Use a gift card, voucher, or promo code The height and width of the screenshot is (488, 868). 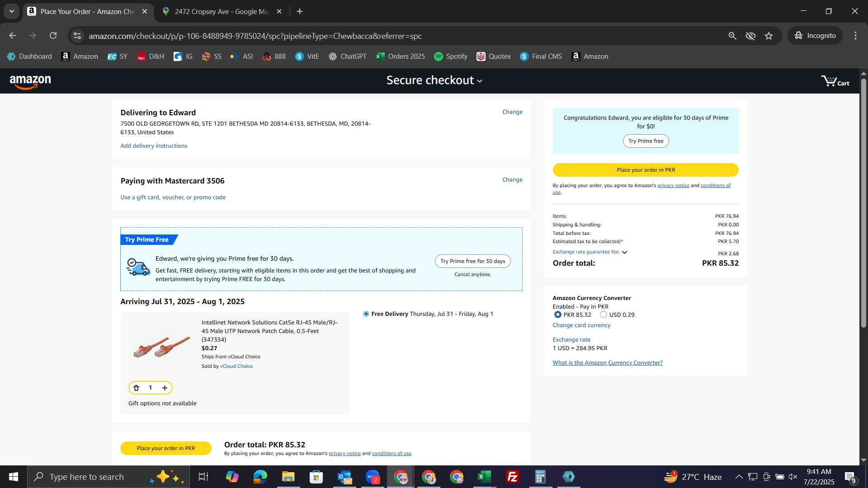coord(173,197)
